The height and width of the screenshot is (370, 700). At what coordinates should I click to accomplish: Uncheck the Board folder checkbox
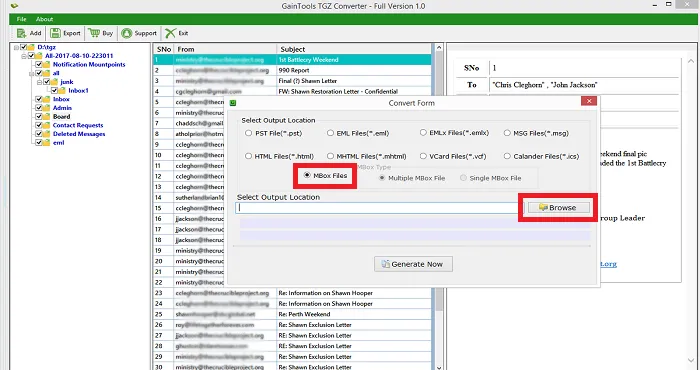click(x=39, y=116)
